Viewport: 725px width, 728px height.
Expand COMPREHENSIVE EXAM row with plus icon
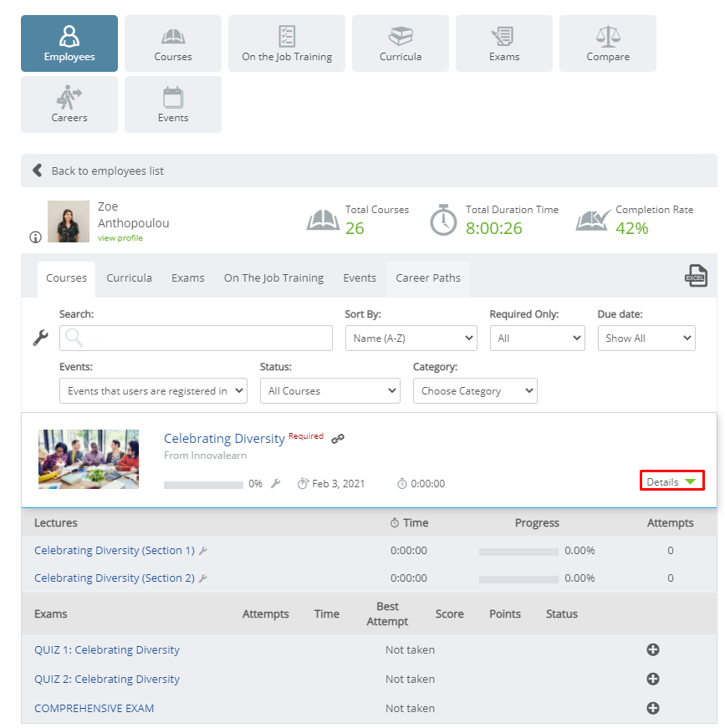(x=653, y=708)
